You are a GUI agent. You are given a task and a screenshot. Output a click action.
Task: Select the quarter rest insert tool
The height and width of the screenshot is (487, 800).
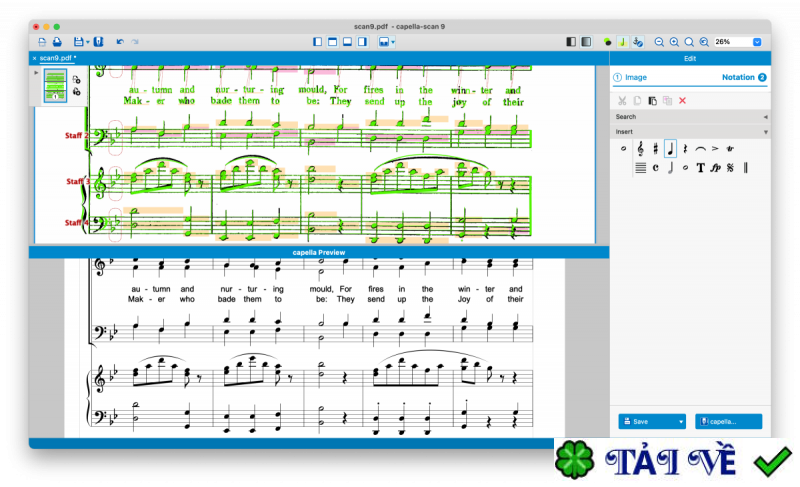[685, 149]
